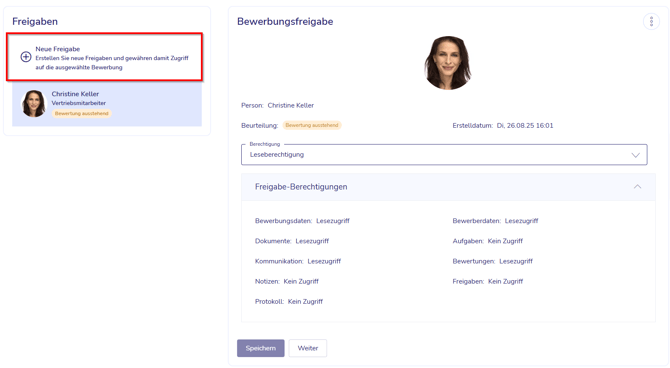This screenshot has width=670, height=368.
Task: Click the Freigaben panel heading
Action: tap(35, 21)
